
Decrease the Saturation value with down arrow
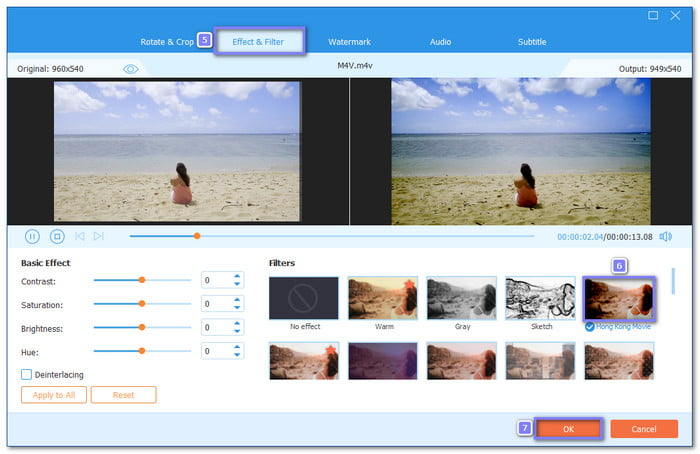237,308
